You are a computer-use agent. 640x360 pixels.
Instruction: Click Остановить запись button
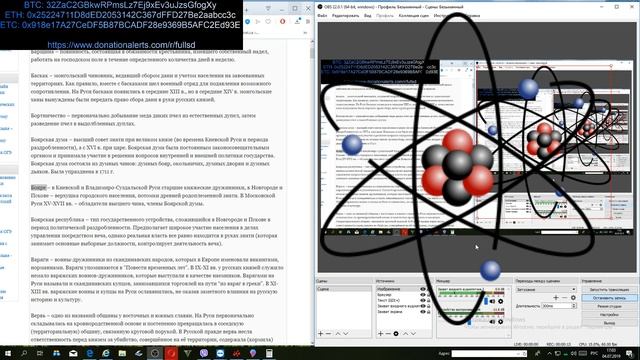609,298
